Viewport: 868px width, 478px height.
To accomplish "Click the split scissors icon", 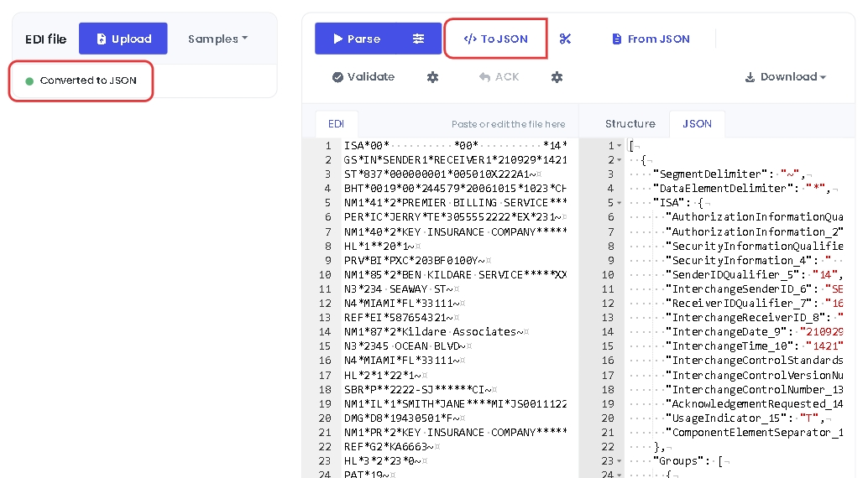I will click(565, 39).
